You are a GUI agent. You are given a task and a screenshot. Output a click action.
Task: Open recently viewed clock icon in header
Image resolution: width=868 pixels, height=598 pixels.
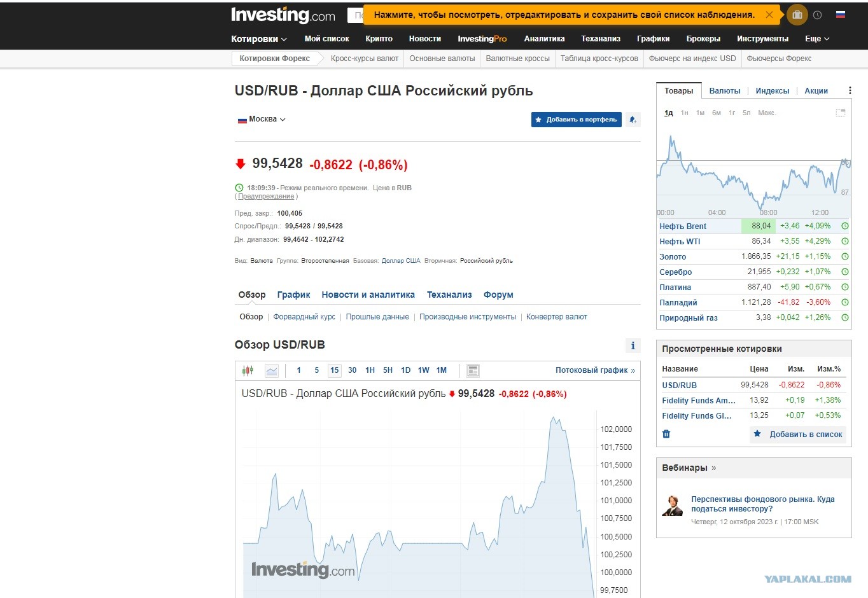coord(818,15)
